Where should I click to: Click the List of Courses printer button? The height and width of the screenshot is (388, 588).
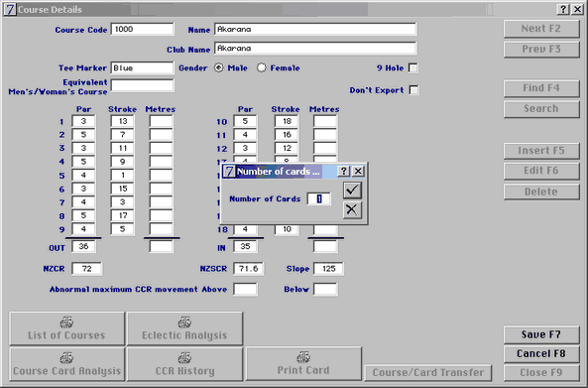point(67,328)
